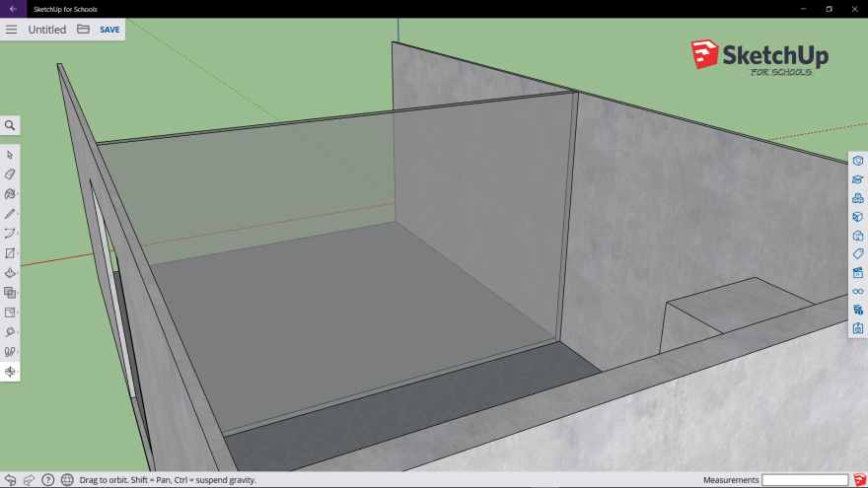Select the Arc drawing tool

10,234
